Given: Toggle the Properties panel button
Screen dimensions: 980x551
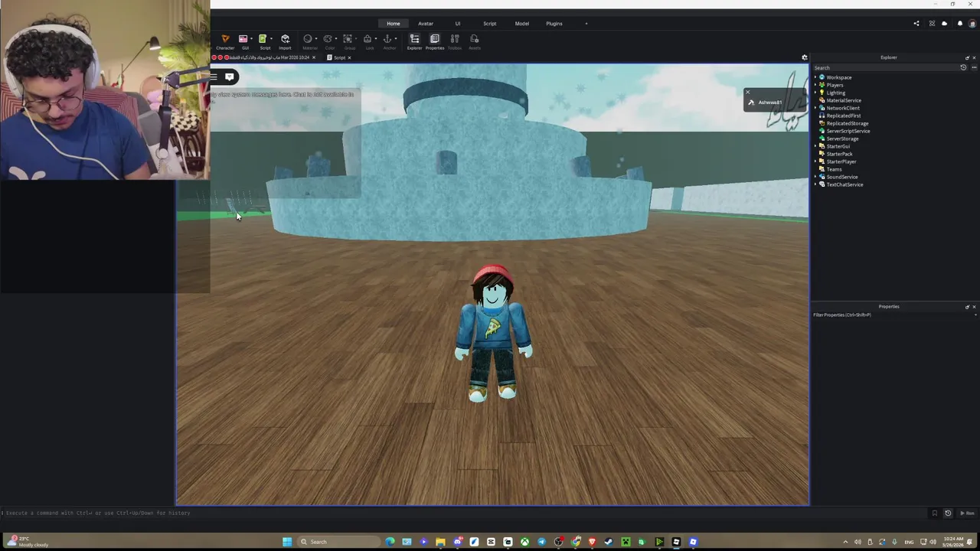Looking at the screenshot, I should click(435, 41).
